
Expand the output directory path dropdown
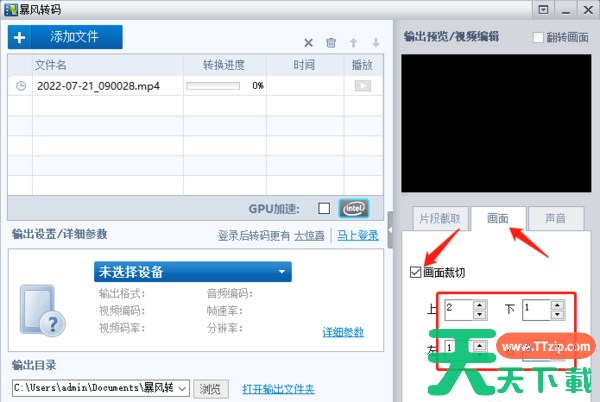click(x=183, y=389)
